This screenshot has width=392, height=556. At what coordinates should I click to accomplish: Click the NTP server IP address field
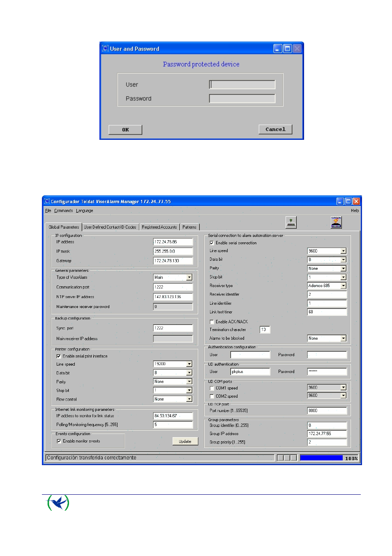173,297
